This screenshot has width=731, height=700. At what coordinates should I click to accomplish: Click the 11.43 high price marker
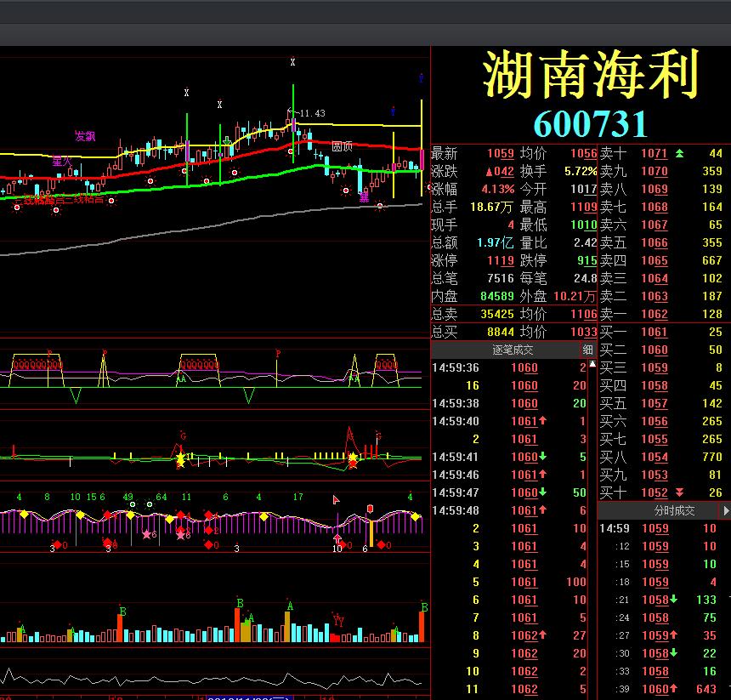point(312,113)
